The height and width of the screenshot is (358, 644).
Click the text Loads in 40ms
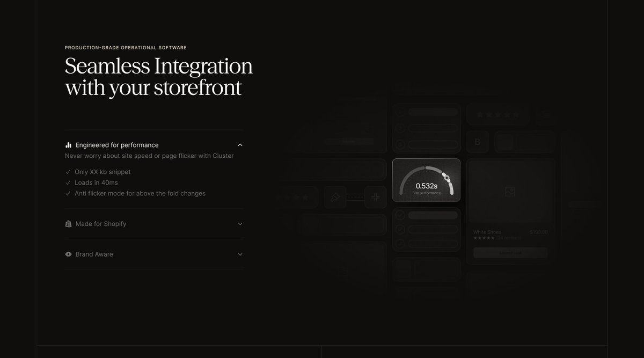96,183
